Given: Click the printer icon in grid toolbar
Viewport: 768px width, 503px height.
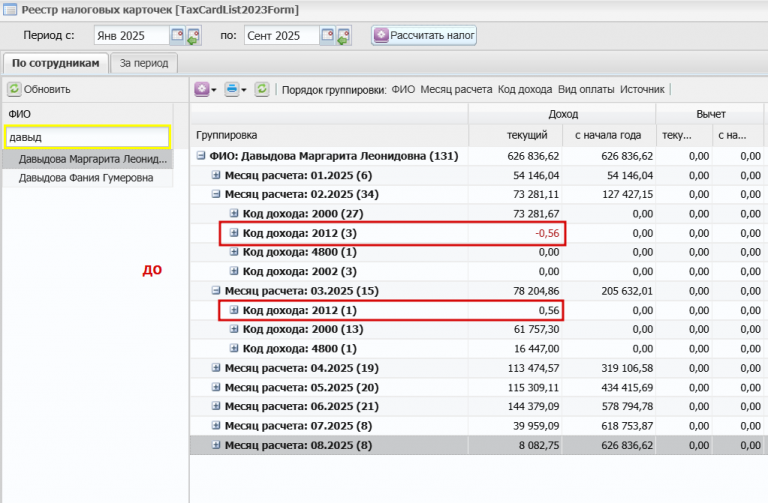Looking at the screenshot, I should click(x=232, y=89).
